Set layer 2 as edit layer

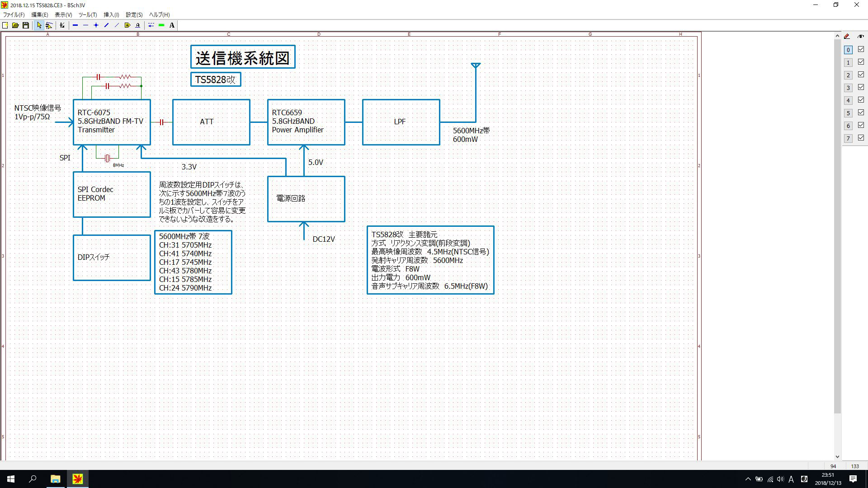[x=848, y=75]
